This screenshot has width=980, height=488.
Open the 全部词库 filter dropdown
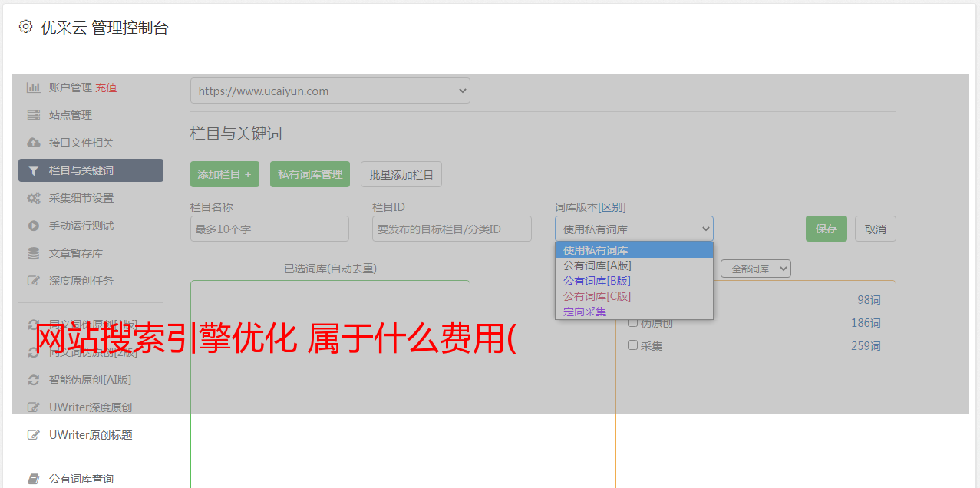click(755, 269)
